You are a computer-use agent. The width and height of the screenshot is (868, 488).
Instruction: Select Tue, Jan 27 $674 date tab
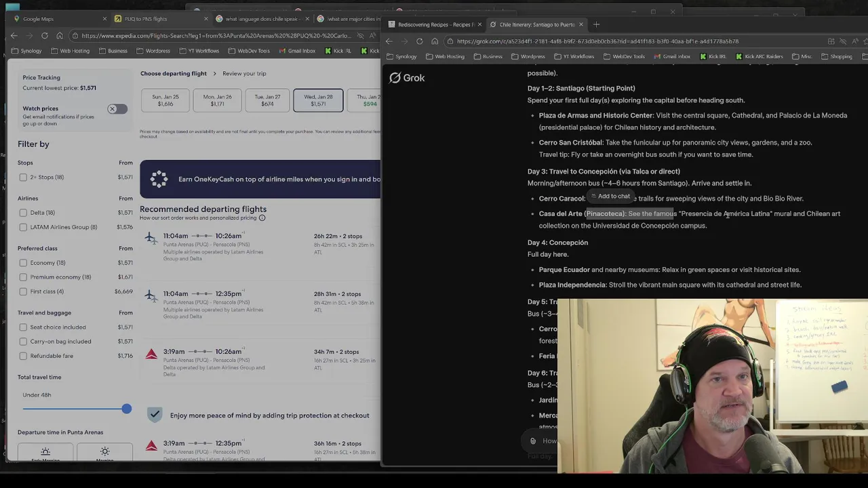(x=268, y=100)
